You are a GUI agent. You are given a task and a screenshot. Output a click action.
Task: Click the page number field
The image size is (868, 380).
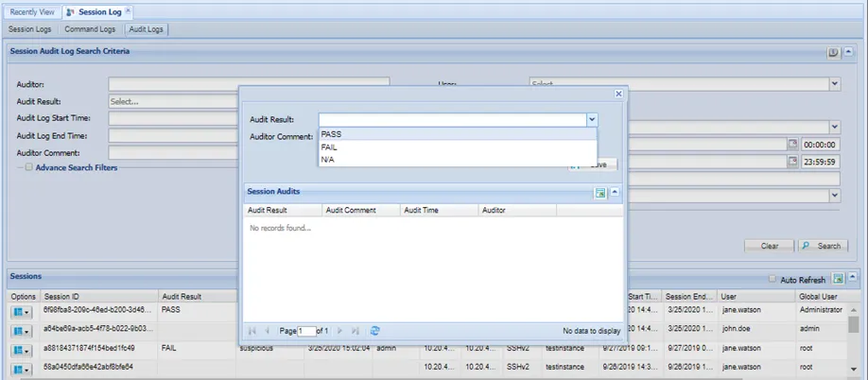pos(306,331)
